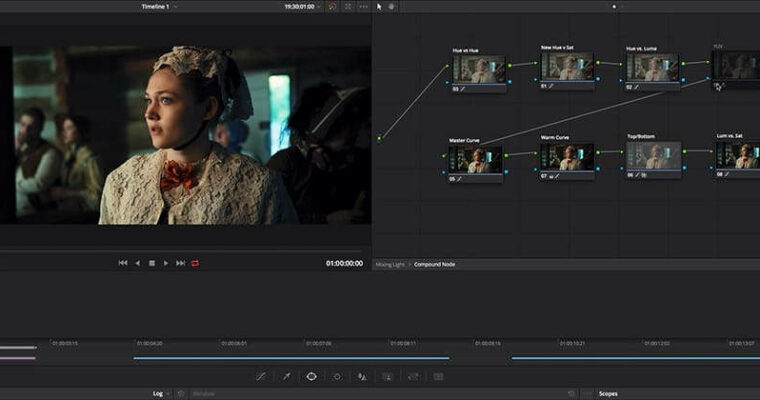Click the viewer image of the woman
The image size is (760, 400).
[186, 135]
